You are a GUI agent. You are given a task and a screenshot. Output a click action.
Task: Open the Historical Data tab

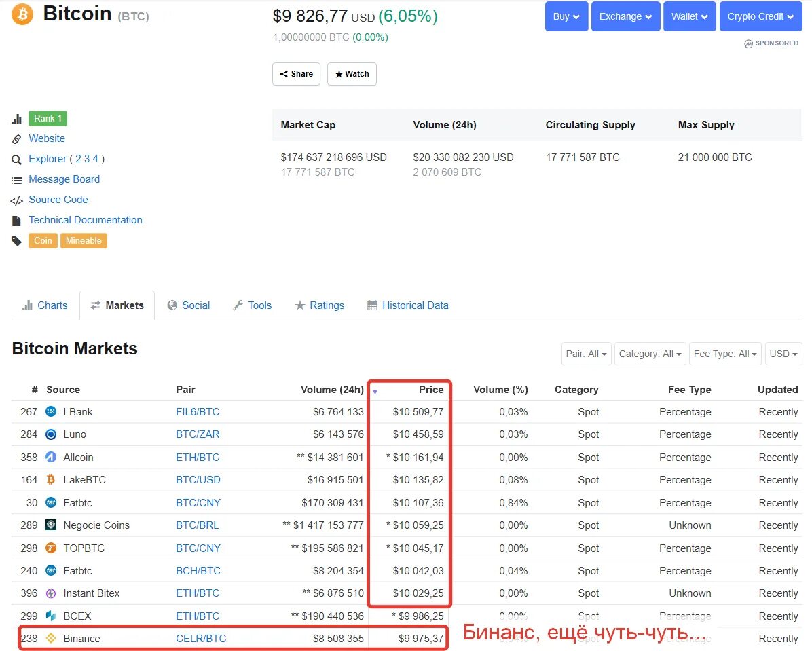[408, 305]
